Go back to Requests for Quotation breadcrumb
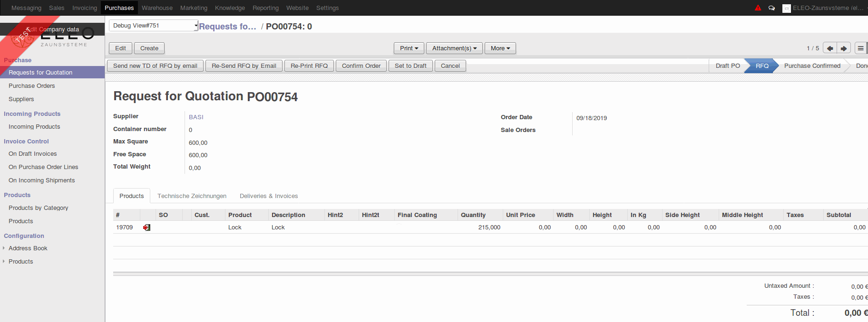The width and height of the screenshot is (868, 322). [x=227, y=27]
